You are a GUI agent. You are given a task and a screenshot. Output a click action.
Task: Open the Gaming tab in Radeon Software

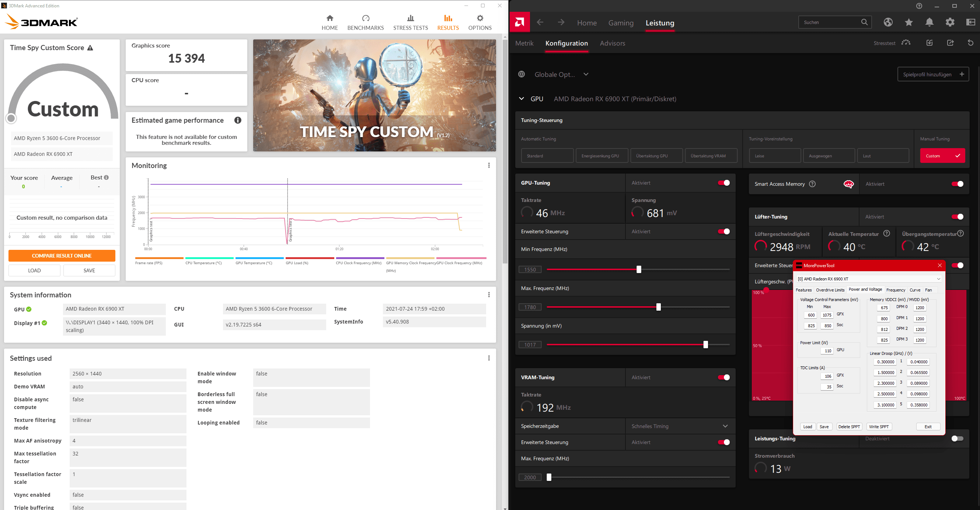pos(621,23)
